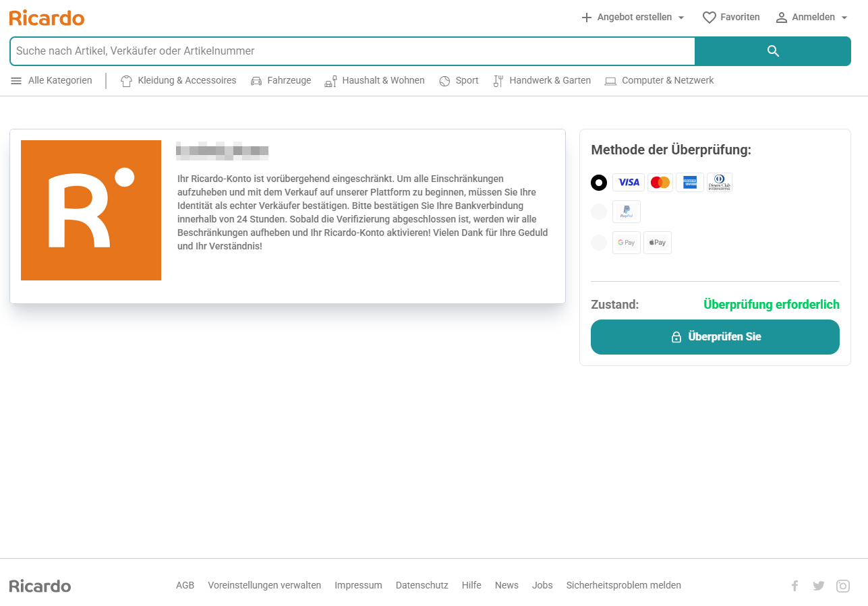Click the shirt icon for Kleidung & Accessoires
The width and height of the screenshot is (868, 606).
[x=126, y=81]
